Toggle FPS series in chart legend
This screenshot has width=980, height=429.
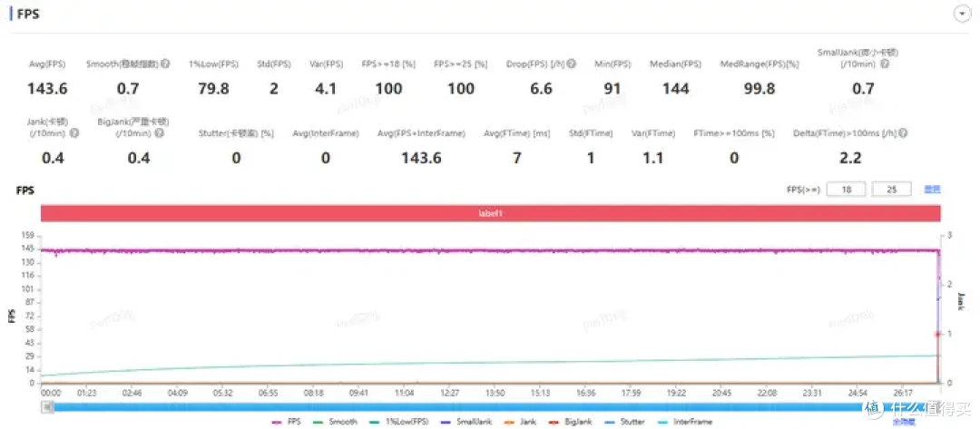(286, 422)
